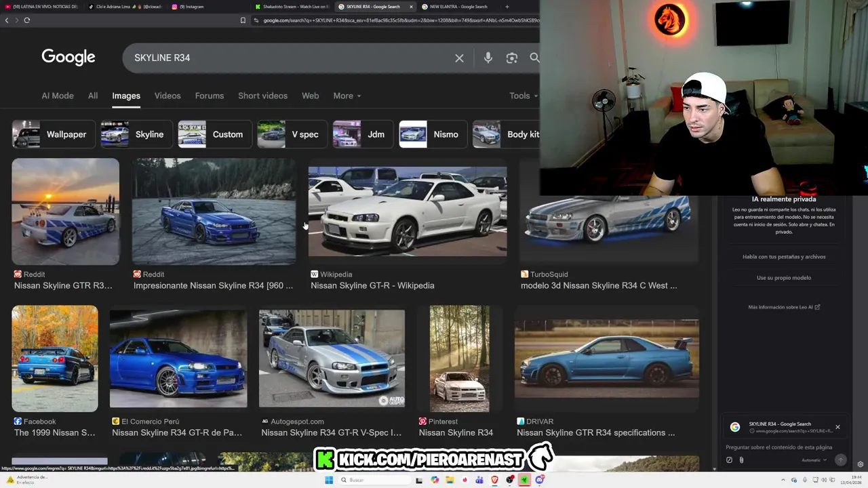Select the Forums search tab

[x=210, y=96]
